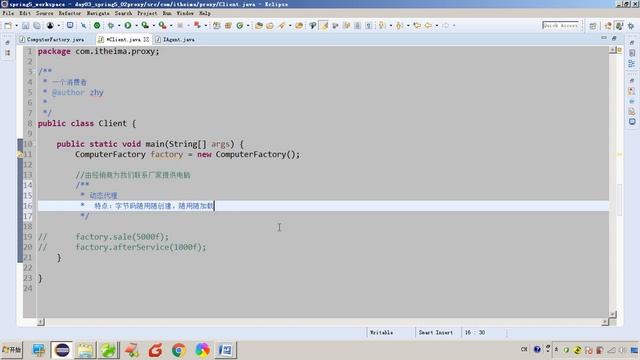Open the File menu
Viewport: 640px width, 360px height.
8,13
